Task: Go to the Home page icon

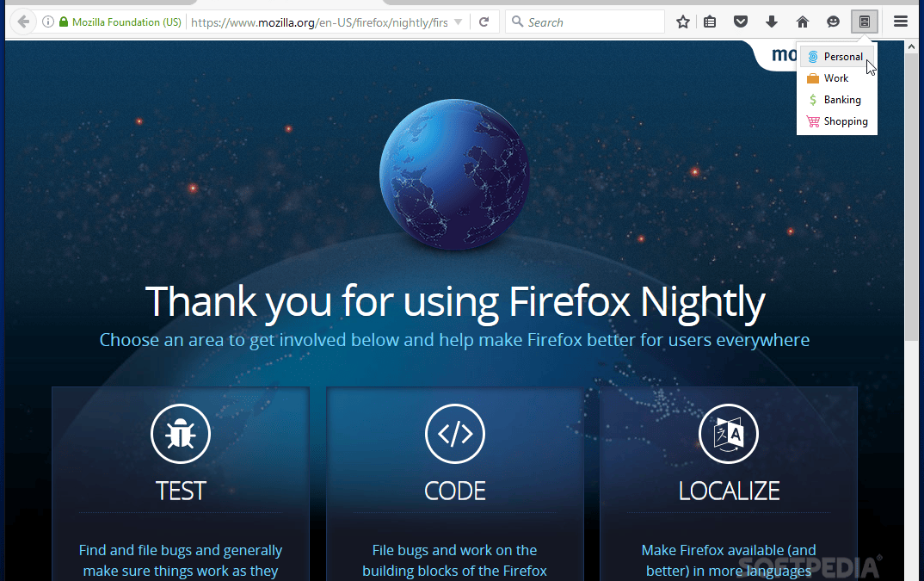Action: (x=802, y=22)
